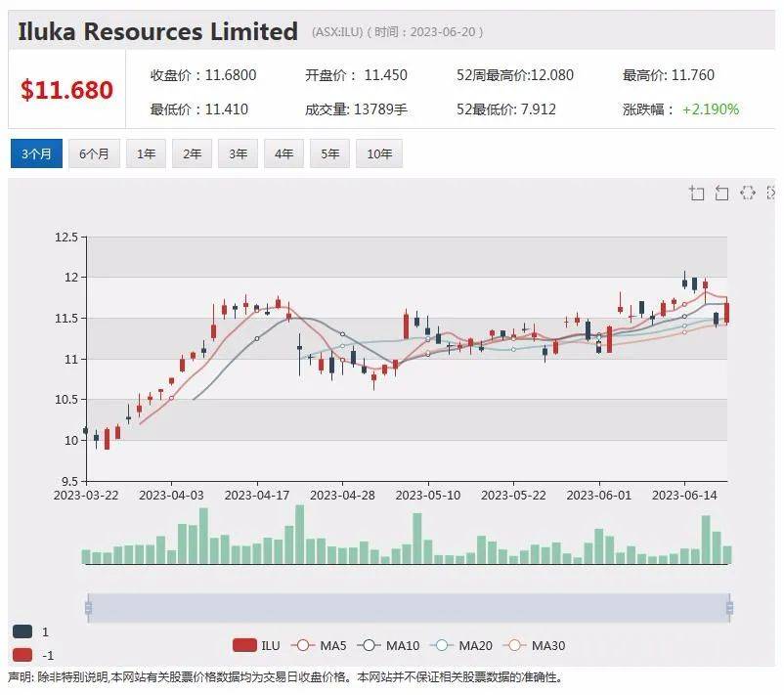Toggle the MA10 legend entry
Image resolution: width=784 pixels, height=695 pixels.
point(388,645)
